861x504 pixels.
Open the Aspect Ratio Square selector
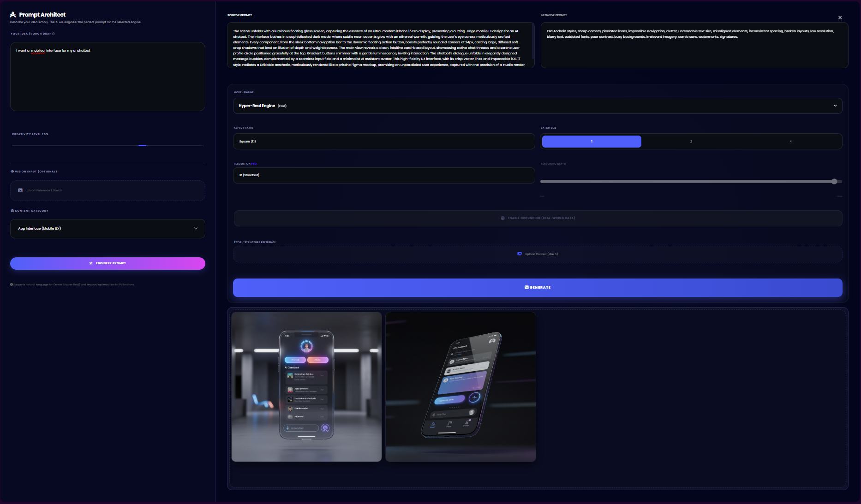coord(383,142)
